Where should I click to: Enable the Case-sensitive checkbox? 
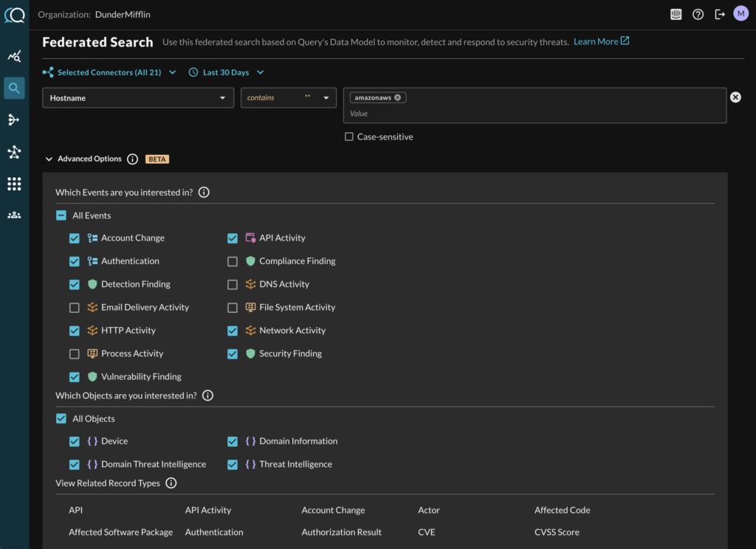[x=349, y=137]
